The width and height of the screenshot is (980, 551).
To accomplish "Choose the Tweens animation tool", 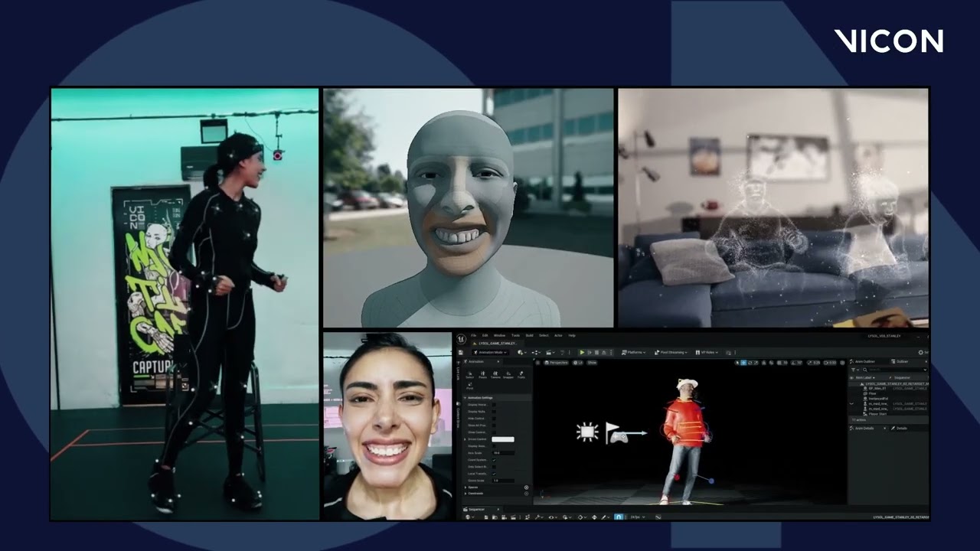I will point(495,375).
